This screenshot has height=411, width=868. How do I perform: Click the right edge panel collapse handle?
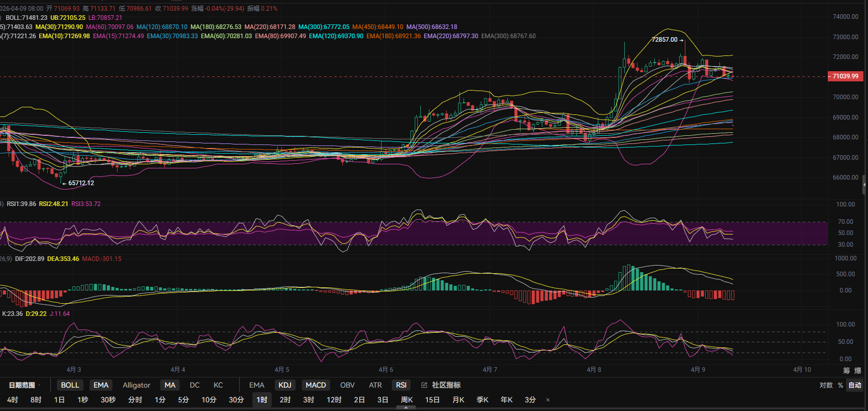864,186
